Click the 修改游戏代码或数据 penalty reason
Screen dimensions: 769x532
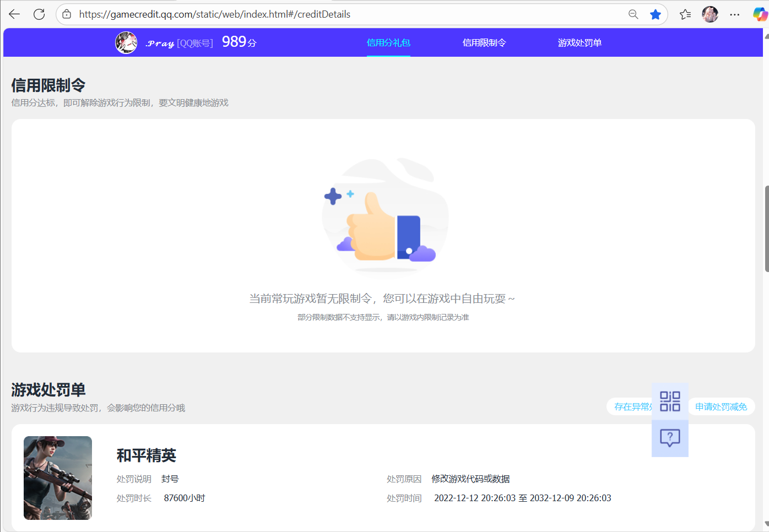[471, 479]
